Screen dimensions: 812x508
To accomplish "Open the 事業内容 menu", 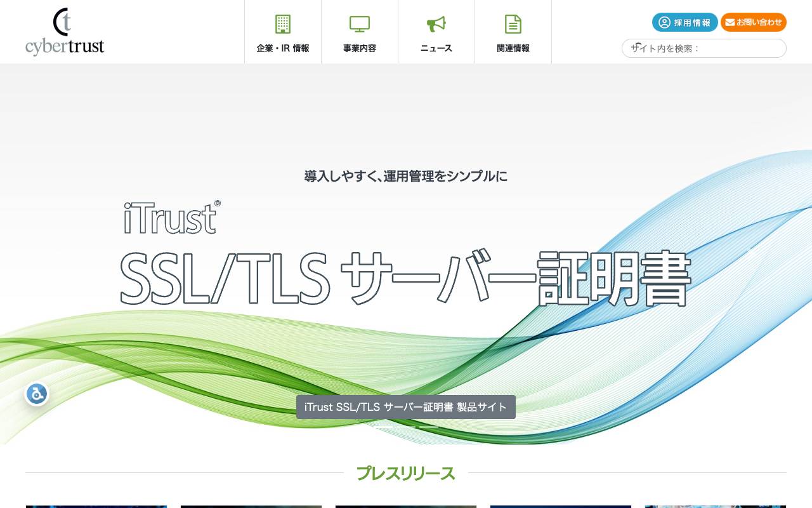I will [360, 48].
